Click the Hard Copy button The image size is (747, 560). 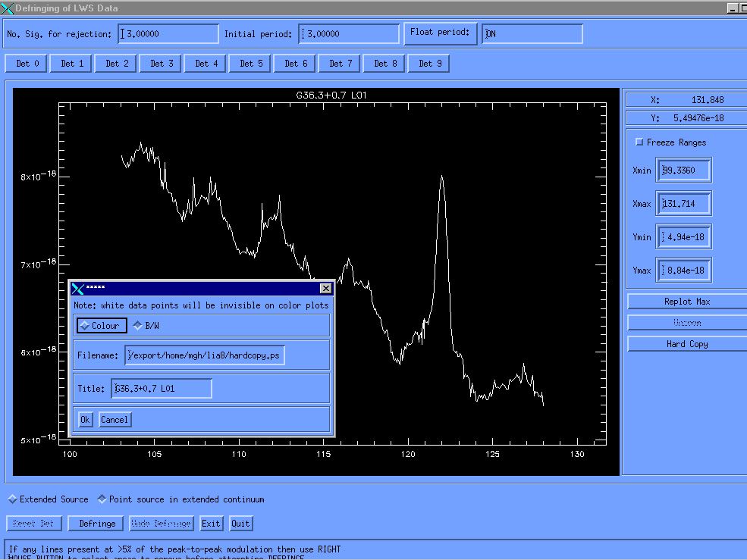[x=686, y=344]
